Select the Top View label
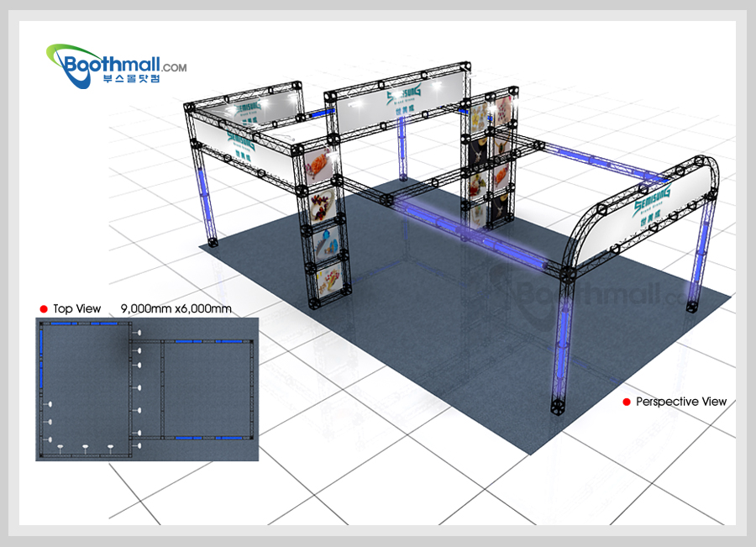This screenshot has width=756, height=547. coord(76,308)
